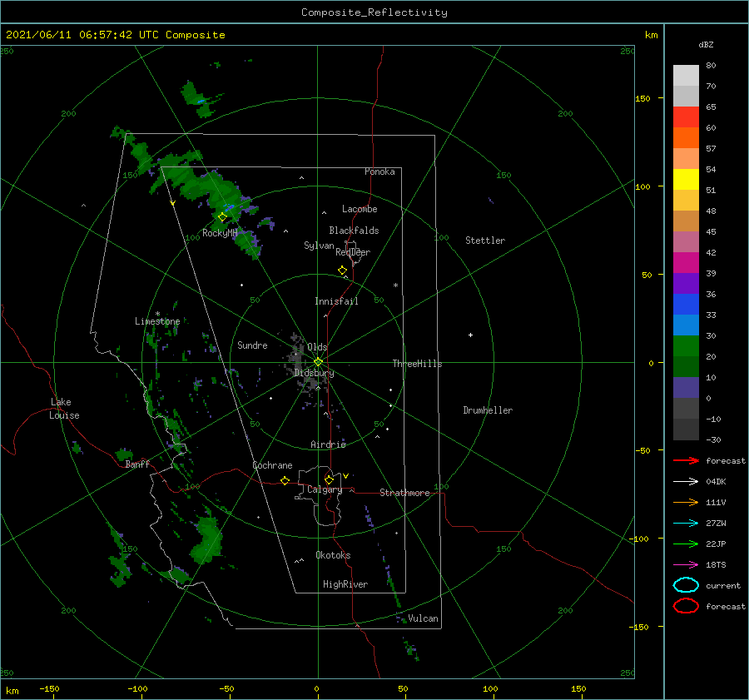Click the Limestone label

click(x=157, y=321)
